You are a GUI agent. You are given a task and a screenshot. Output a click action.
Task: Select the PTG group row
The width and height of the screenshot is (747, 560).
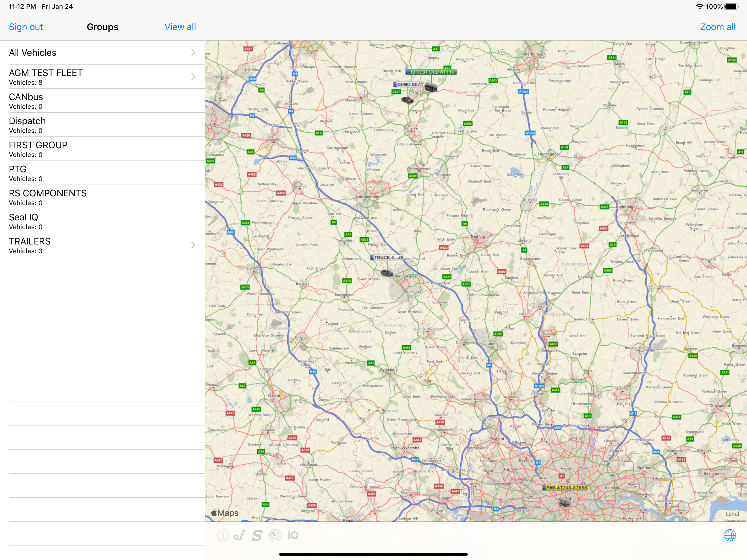coord(102,173)
